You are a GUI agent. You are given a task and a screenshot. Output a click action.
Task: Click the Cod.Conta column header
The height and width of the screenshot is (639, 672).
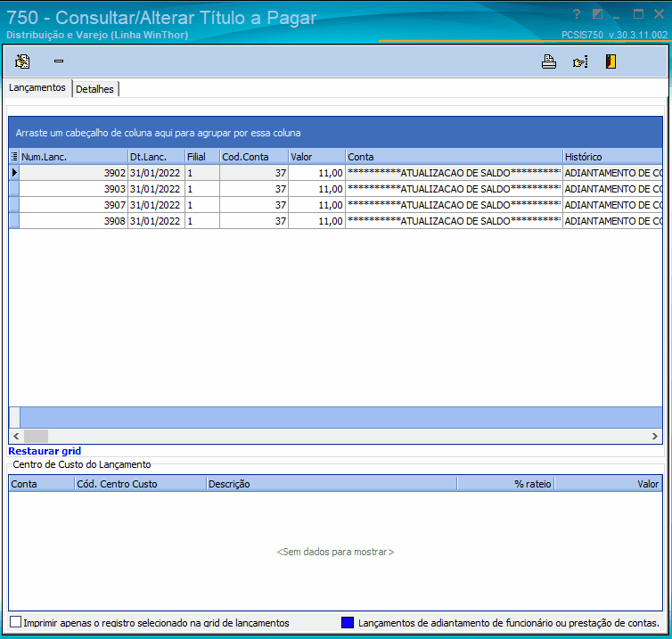click(x=254, y=157)
